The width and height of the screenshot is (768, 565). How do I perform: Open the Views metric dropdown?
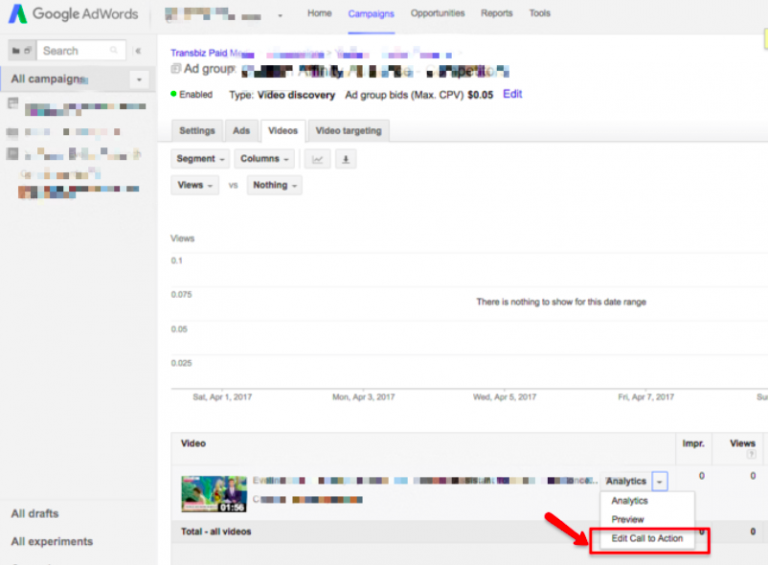click(x=194, y=185)
